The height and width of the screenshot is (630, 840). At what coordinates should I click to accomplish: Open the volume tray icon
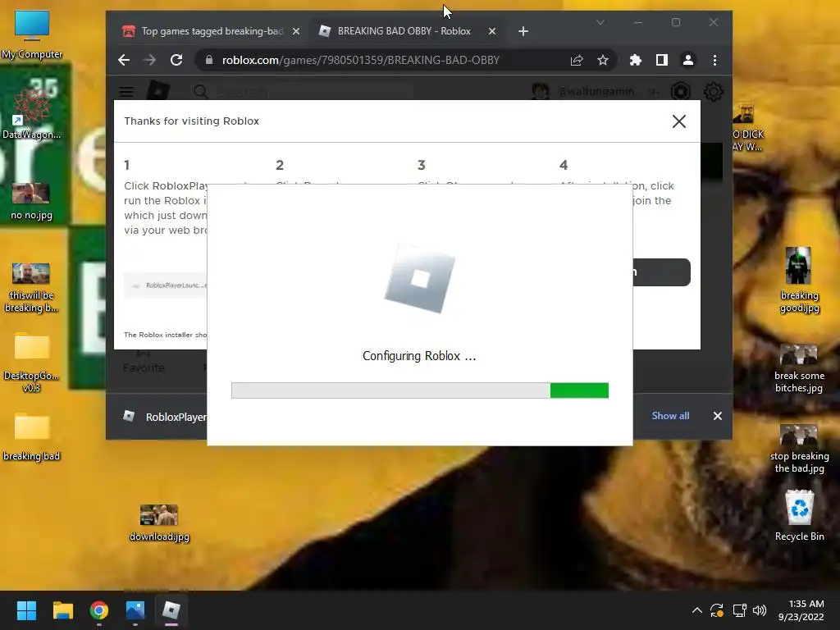(760, 610)
